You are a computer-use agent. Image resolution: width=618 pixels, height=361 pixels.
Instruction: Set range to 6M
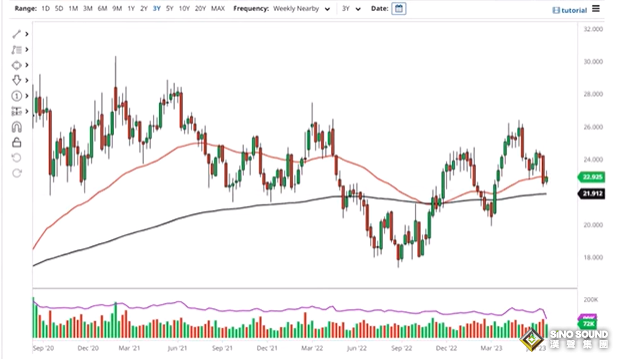click(102, 8)
